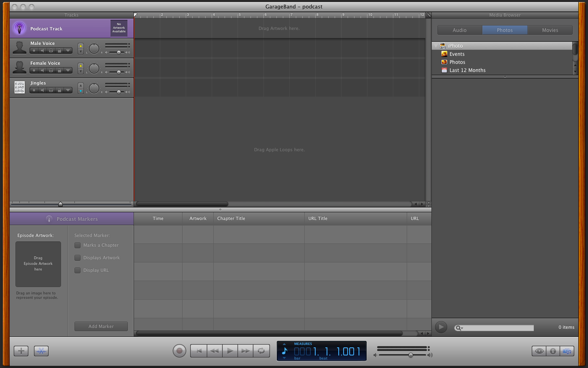
Task: Toggle Jingles blue ducking down arrow
Action: [81, 91]
